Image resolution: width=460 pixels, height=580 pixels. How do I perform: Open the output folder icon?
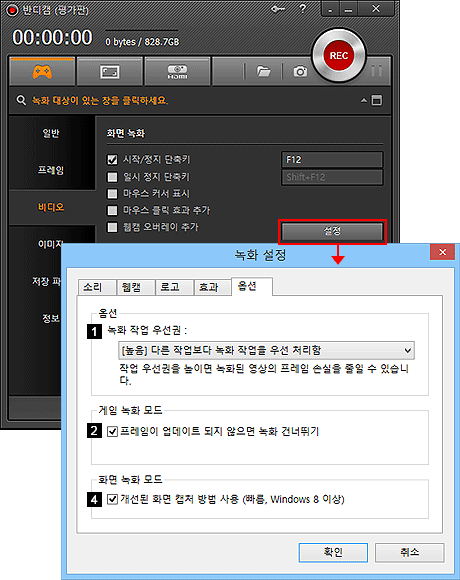click(263, 71)
